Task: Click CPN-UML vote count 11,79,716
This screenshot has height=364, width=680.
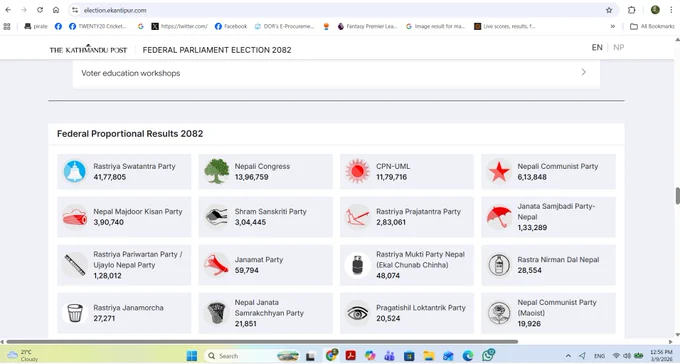Action: [x=391, y=177]
